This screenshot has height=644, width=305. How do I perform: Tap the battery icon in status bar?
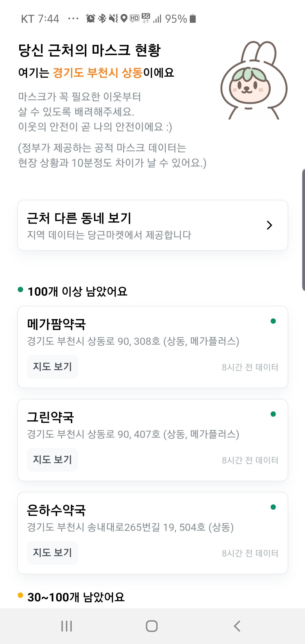point(193,18)
